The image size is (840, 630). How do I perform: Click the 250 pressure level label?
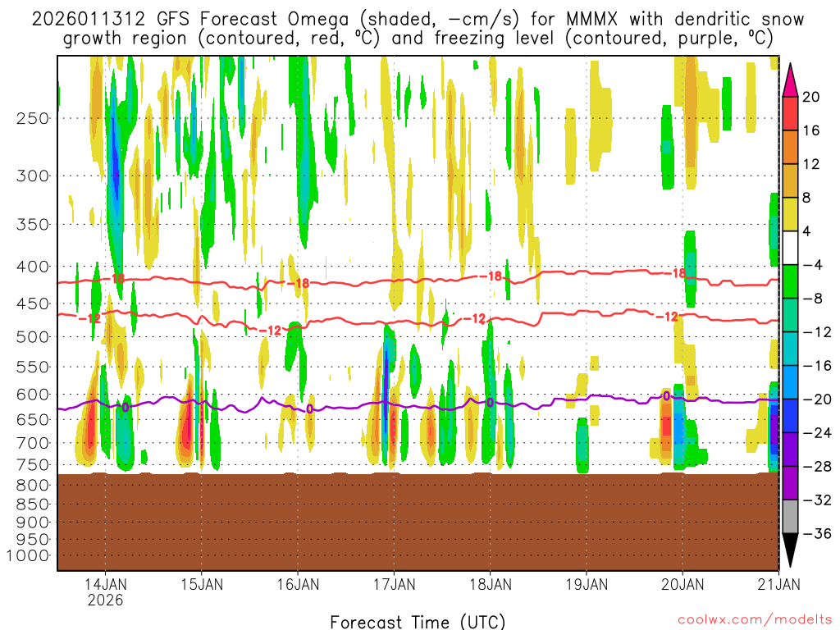tap(33, 118)
